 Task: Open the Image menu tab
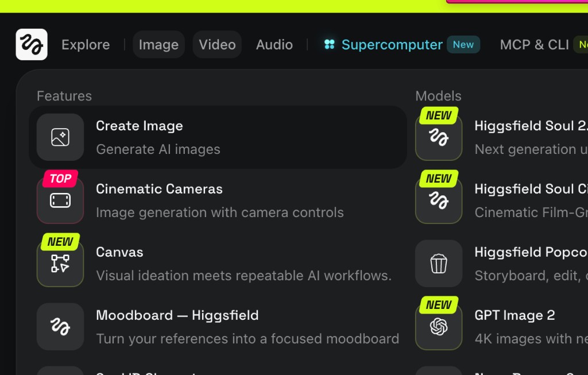(x=158, y=45)
